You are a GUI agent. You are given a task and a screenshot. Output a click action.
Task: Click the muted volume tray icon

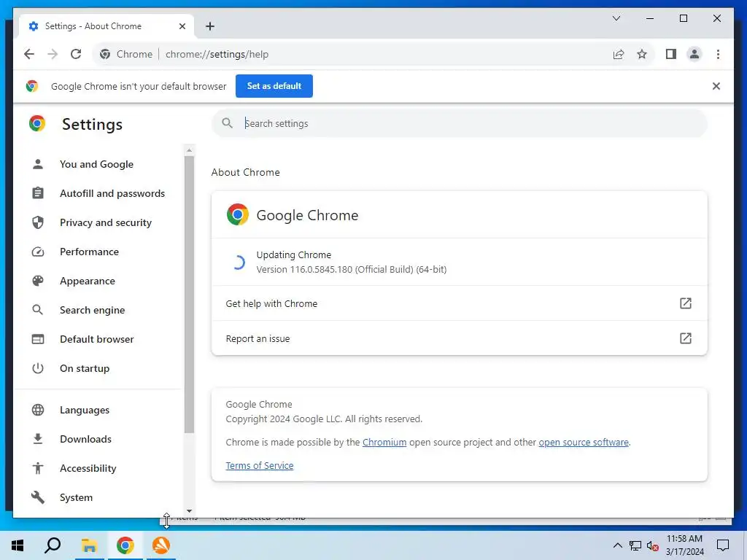[x=653, y=545]
